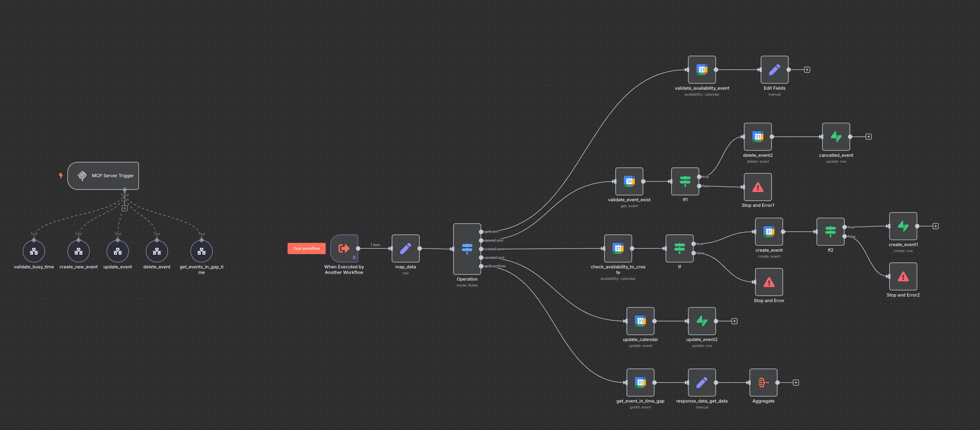Open the validate_busy_time tool node
Image resolution: width=980 pixels, height=430 pixels.
[x=34, y=251]
